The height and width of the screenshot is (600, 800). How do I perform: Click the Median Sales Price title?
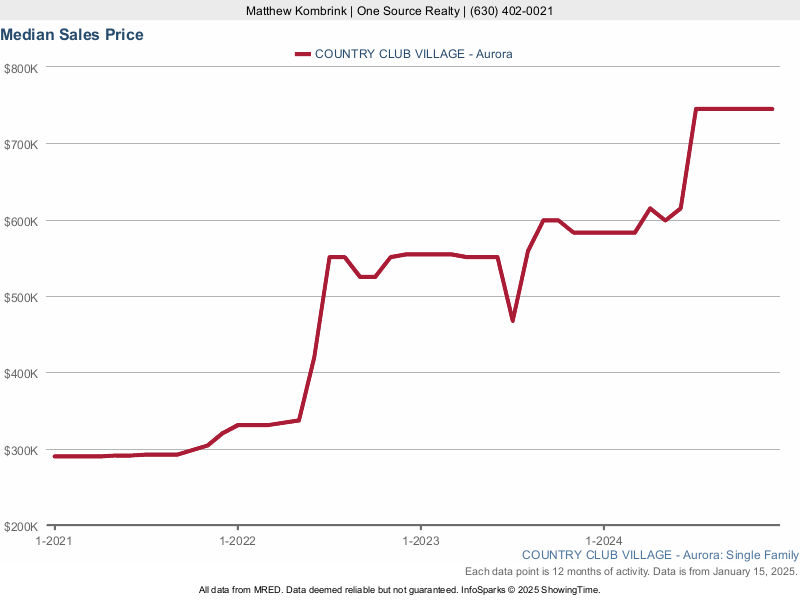coord(72,35)
